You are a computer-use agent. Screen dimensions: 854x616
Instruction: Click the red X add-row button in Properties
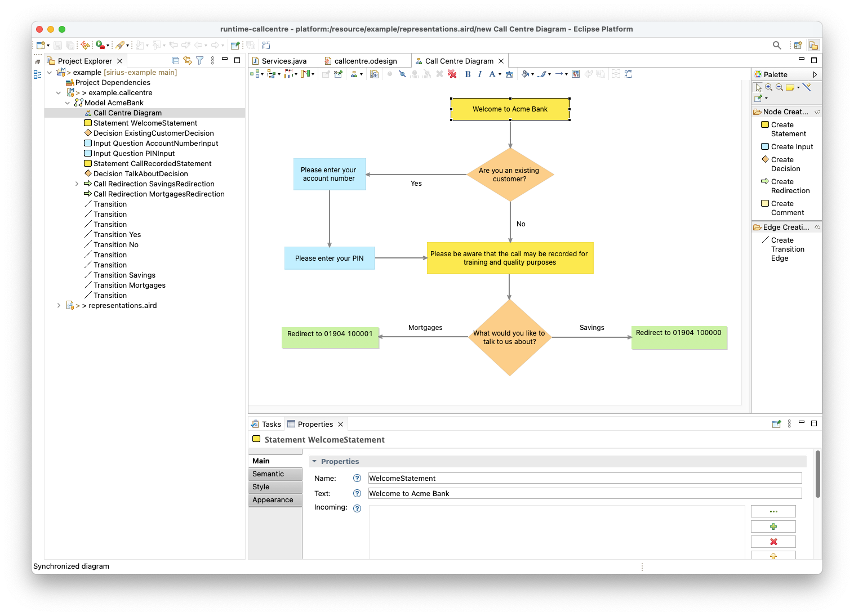coord(773,542)
